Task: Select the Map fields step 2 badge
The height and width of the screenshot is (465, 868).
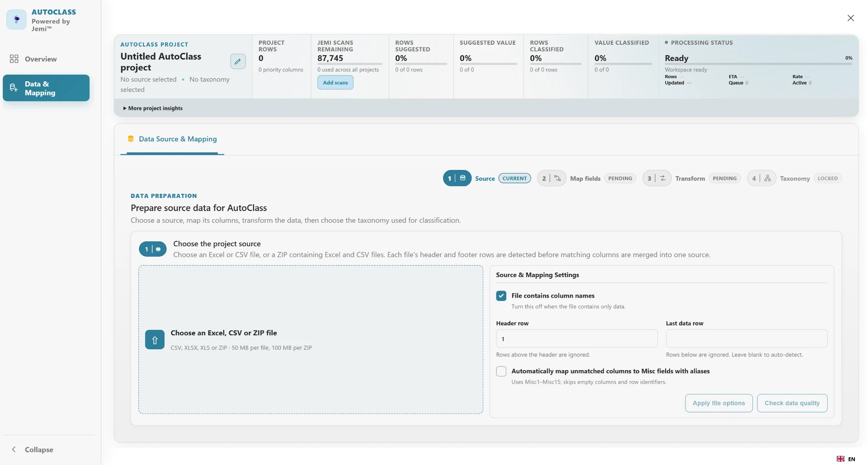Action: [x=552, y=178]
